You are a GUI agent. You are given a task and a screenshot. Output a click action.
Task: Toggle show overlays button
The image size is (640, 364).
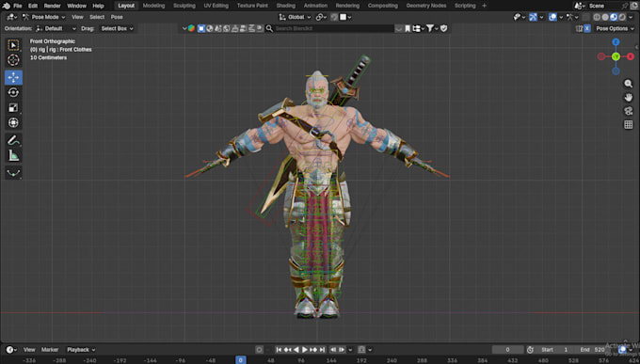pos(552,17)
